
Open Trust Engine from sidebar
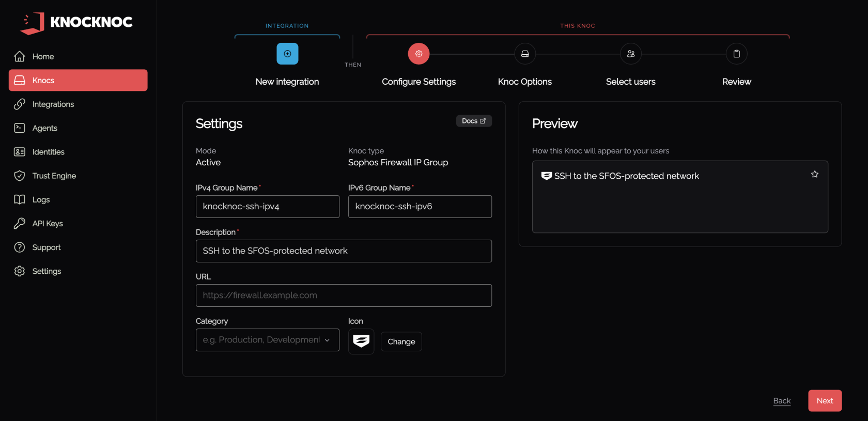(78, 176)
